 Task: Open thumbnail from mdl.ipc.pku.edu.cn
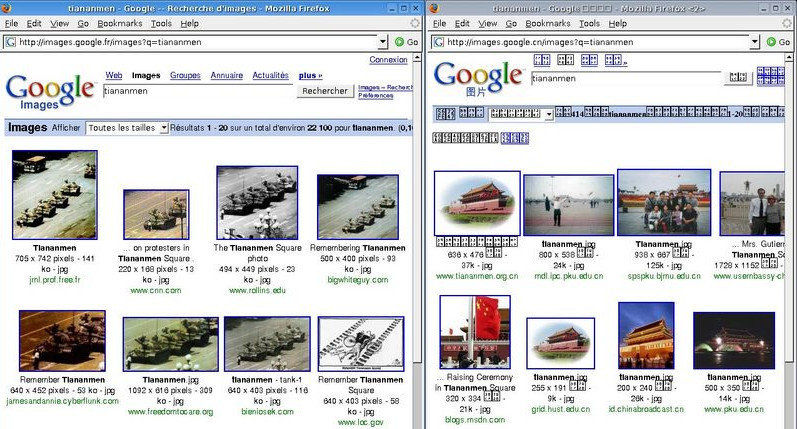click(x=569, y=205)
